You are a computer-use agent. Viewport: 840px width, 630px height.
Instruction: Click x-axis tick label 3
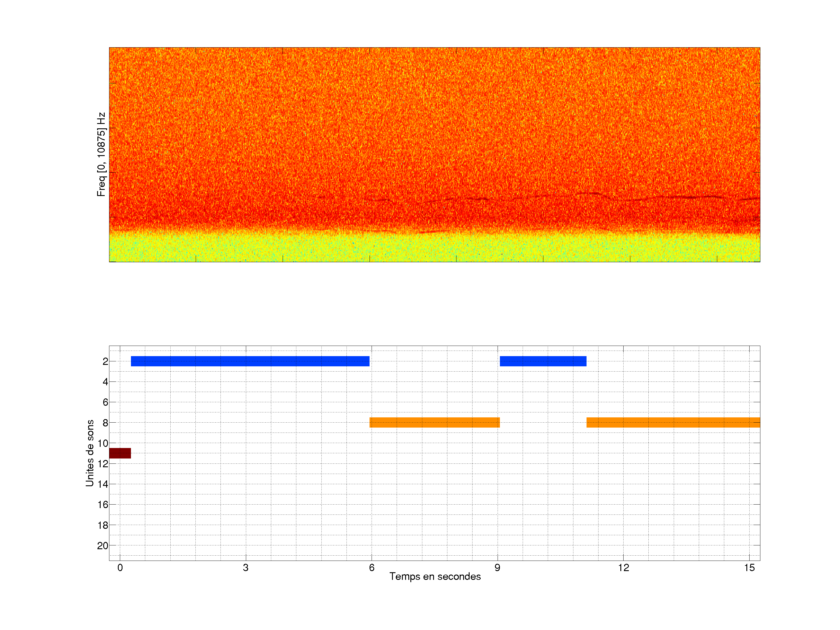246,568
